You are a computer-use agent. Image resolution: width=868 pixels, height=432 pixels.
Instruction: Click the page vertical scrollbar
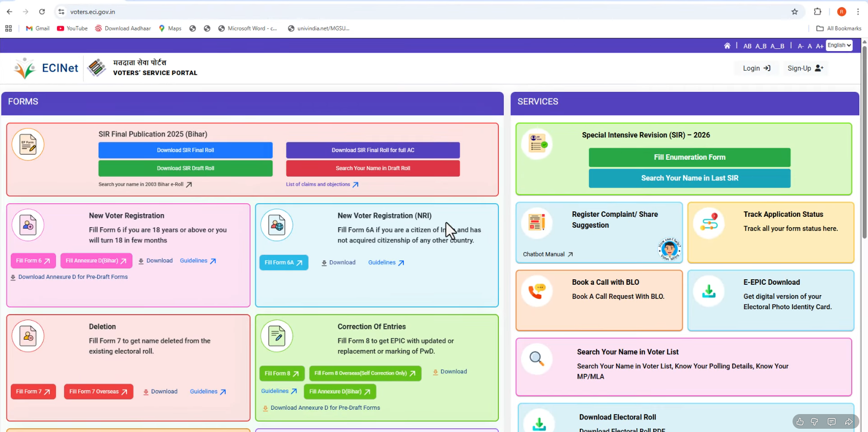864,141
